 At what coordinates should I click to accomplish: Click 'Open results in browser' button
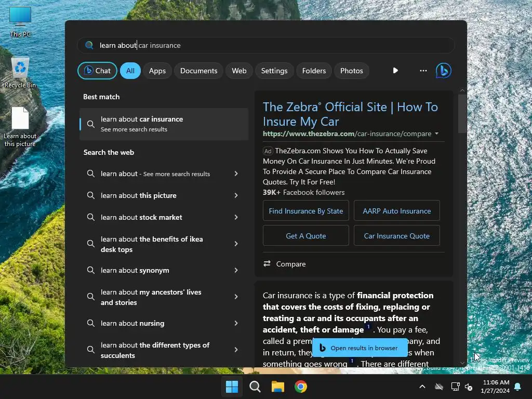360,348
